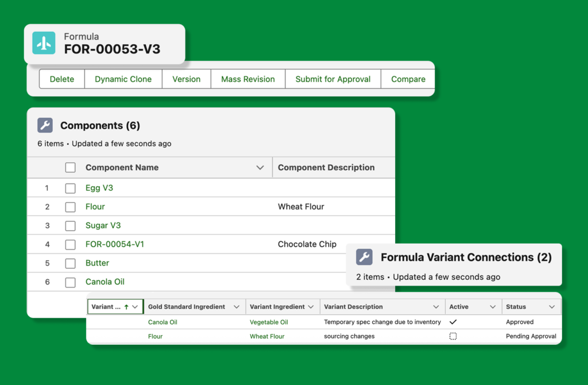
Task: Check the Canola Oil row checkbox
Action: (x=70, y=282)
